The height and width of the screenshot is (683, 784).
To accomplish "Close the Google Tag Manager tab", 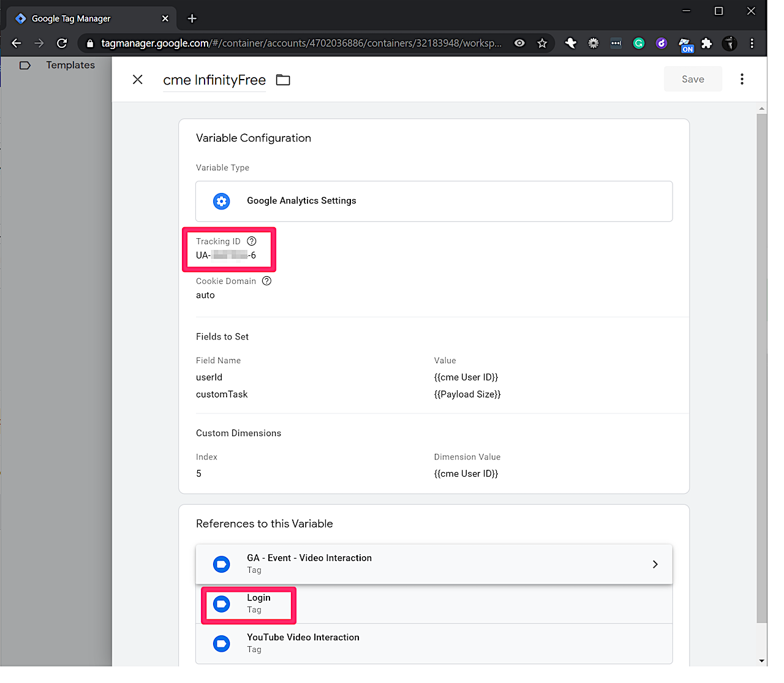I will (165, 18).
